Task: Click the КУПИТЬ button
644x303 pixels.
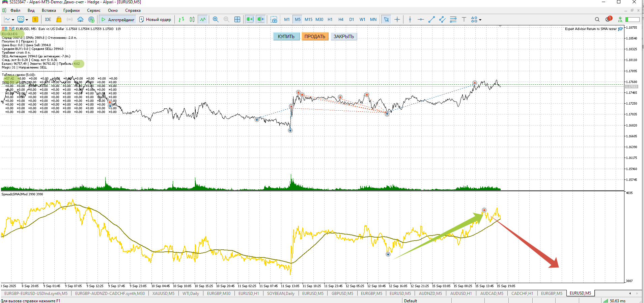Action: [x=286, y=36]
